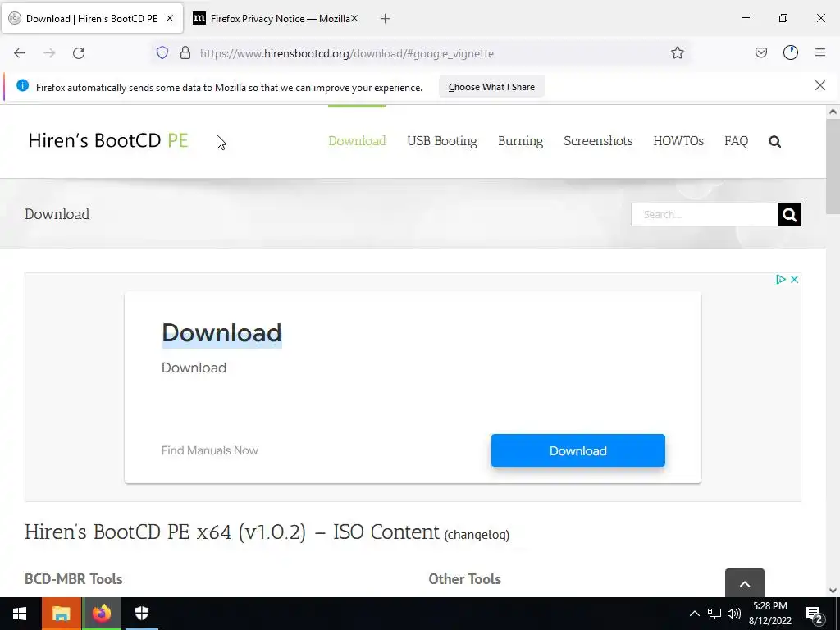Click the blue Download ad button
This screenshot has height=630, width=840.
(x=578, y=450)
